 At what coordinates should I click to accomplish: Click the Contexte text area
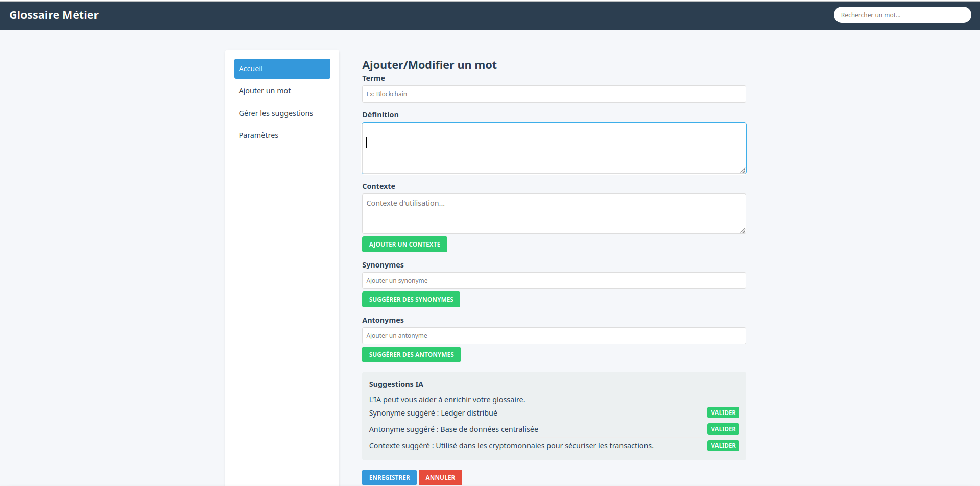[x=554, y=213]
